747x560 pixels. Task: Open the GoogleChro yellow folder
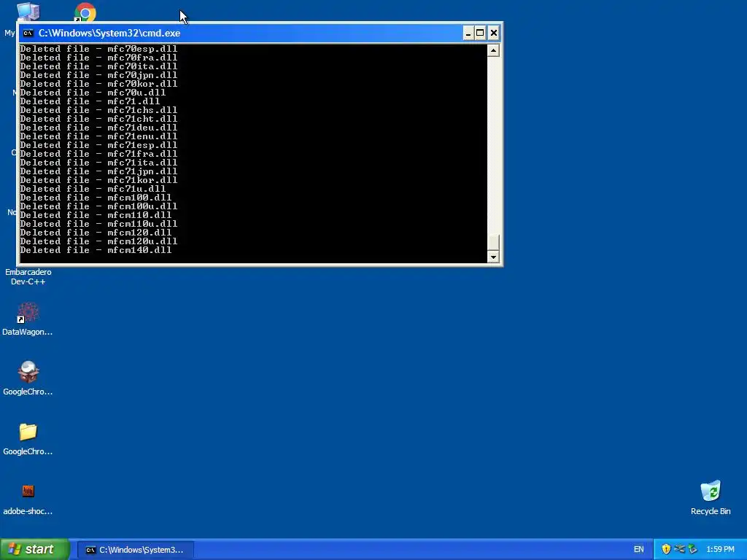[28, 432]
